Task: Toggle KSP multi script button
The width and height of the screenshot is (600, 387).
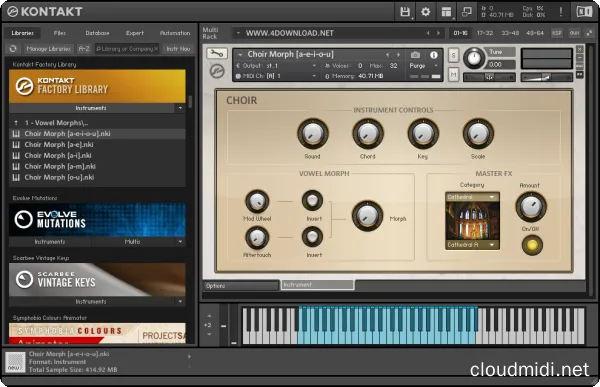Action: coord(557,33)
